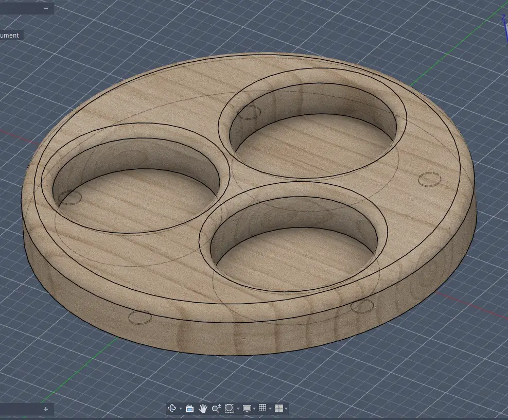
Task: Collapse the top-left panel with minus button
Action: click(x=46, y=8)
